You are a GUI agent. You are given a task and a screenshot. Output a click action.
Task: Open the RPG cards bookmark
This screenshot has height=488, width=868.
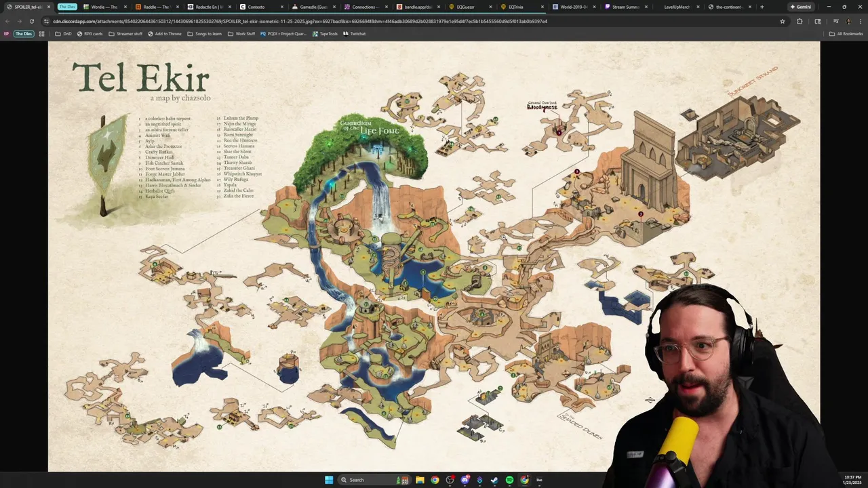click(x=90, y=33)
